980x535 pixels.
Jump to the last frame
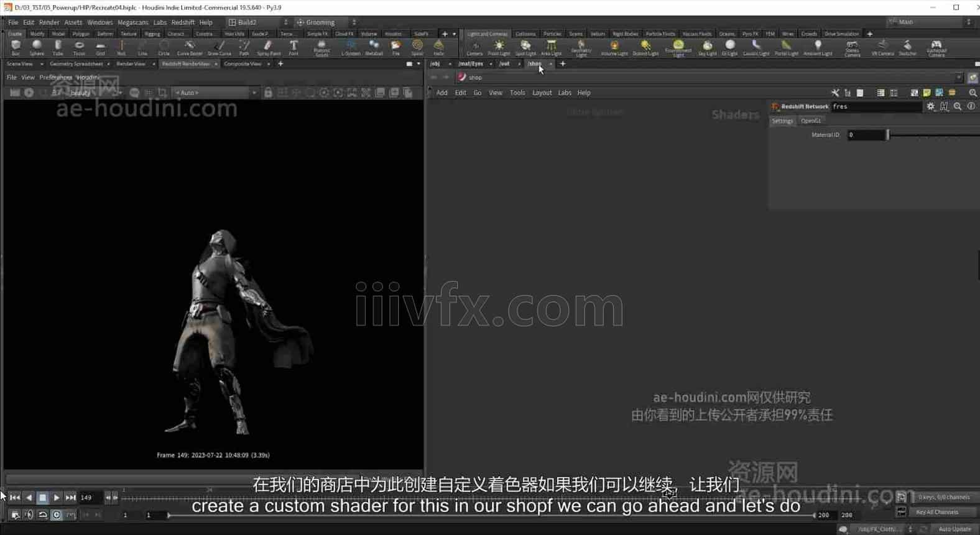point(70,497)
